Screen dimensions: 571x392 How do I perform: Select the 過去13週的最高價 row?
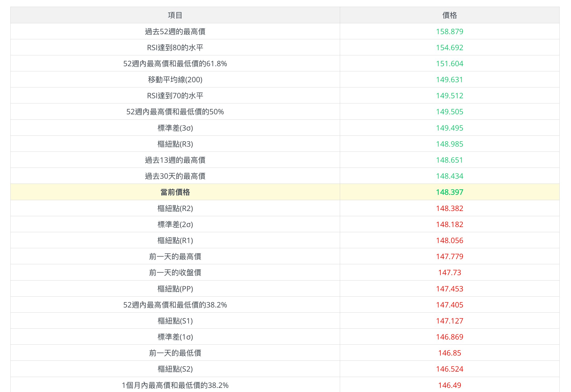tap(175, 160)
